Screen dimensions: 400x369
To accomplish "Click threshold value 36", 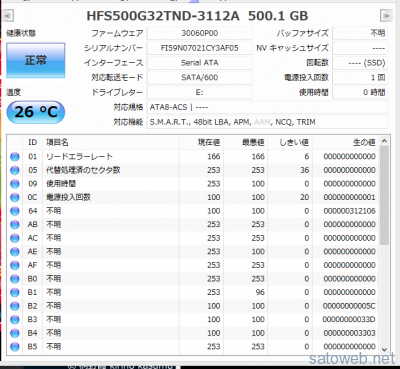I will [x=304, y=170].
